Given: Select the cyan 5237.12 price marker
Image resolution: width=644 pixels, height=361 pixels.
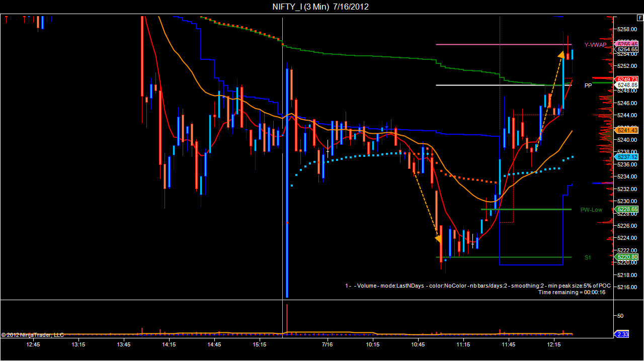Looking at the screenshot, I should pyautogui.click(x=627, y=157).
